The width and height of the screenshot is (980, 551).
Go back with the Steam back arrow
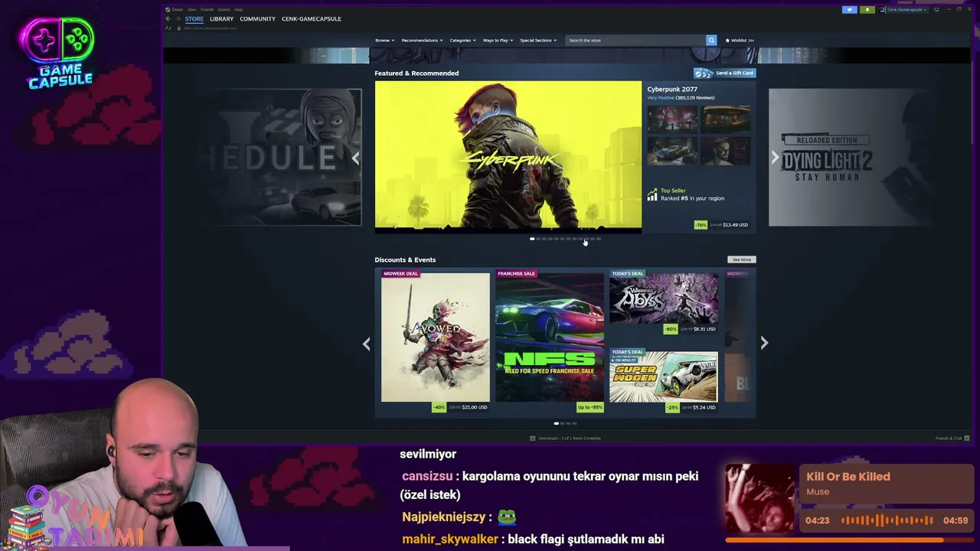[168, 18]
